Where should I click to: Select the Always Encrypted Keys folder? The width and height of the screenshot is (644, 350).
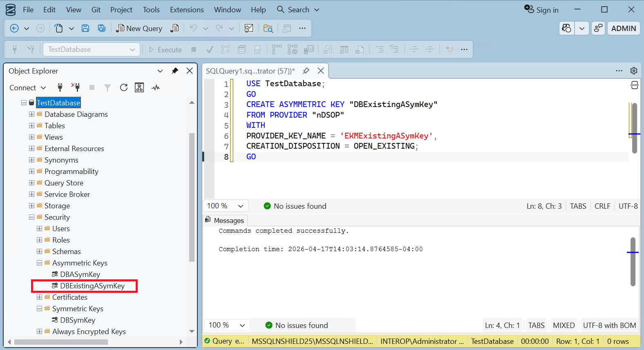[x=89, y=332]
